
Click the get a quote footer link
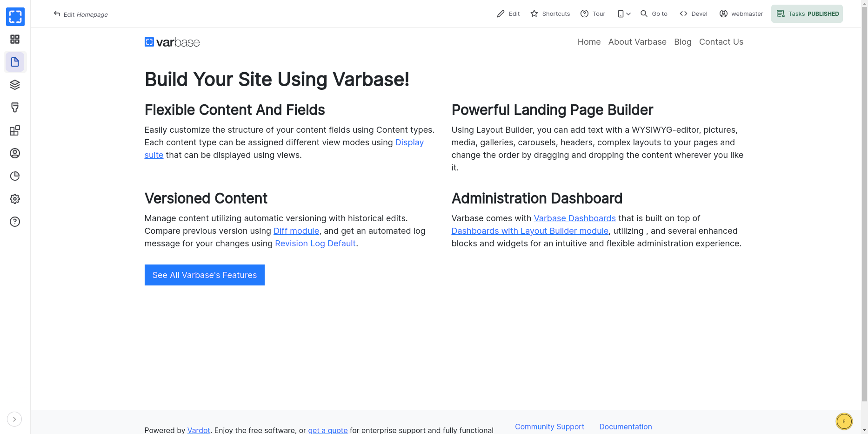click(x=328, y=430)
